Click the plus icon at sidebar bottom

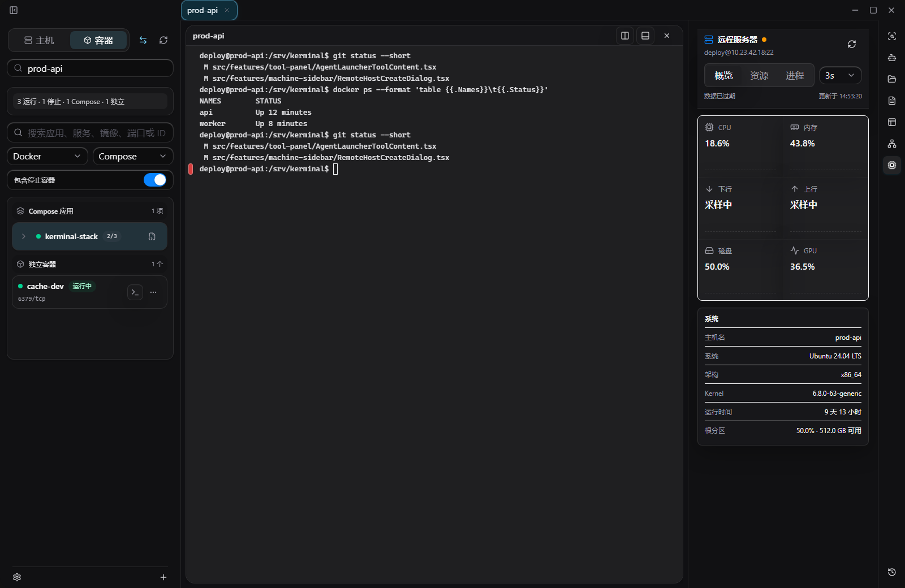pyautogui.click(x=163, y=577)
